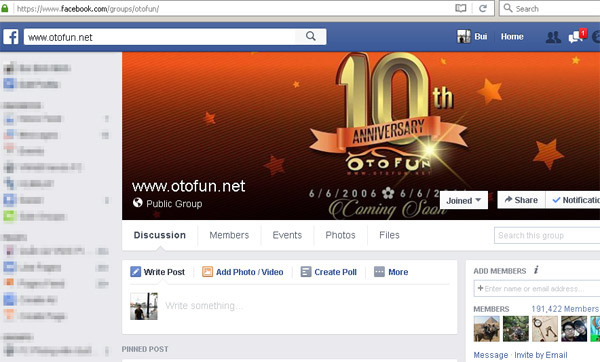This screenshot has width=600, height=362.
Task: Switch to the Members tab
Action: 229,235
